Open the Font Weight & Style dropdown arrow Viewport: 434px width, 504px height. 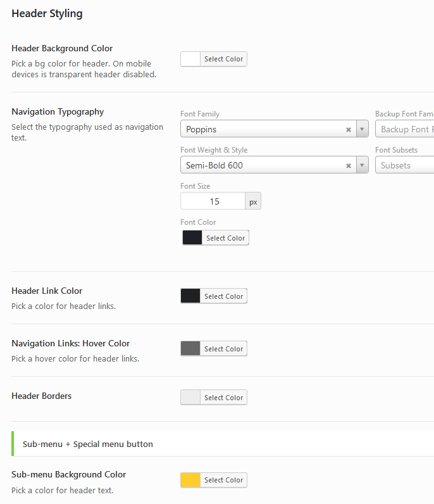(363, 165)
